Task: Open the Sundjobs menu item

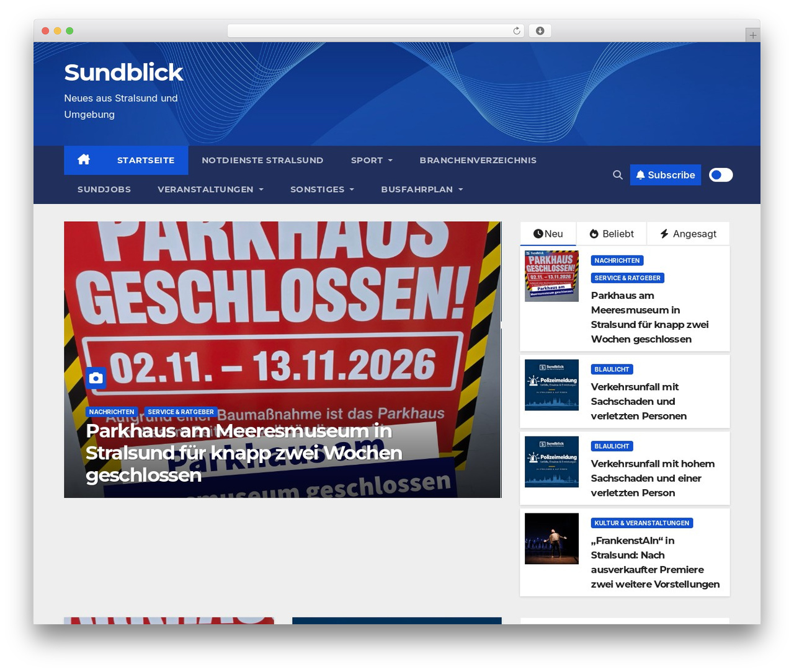Action: (x=104, y=189)
